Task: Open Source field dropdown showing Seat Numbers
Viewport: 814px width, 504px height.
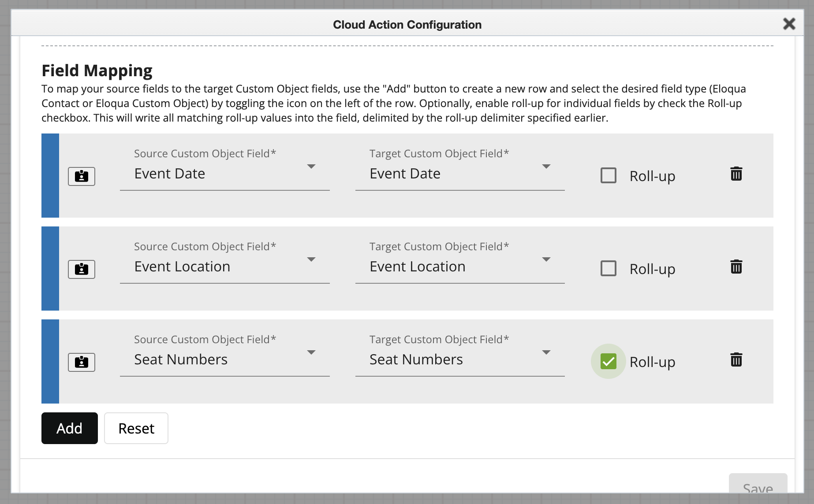Action: pyautogui.click(x=224, y=359)
